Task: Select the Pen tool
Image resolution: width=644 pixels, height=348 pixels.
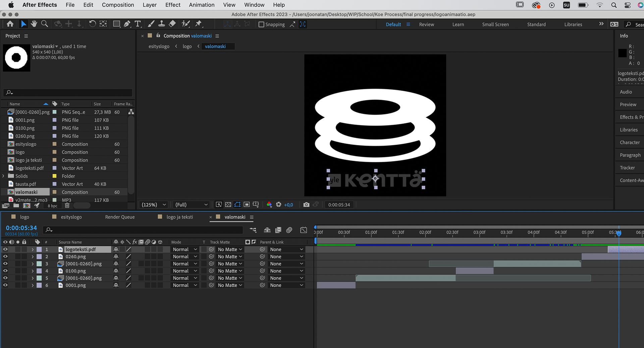Action: 127,24
